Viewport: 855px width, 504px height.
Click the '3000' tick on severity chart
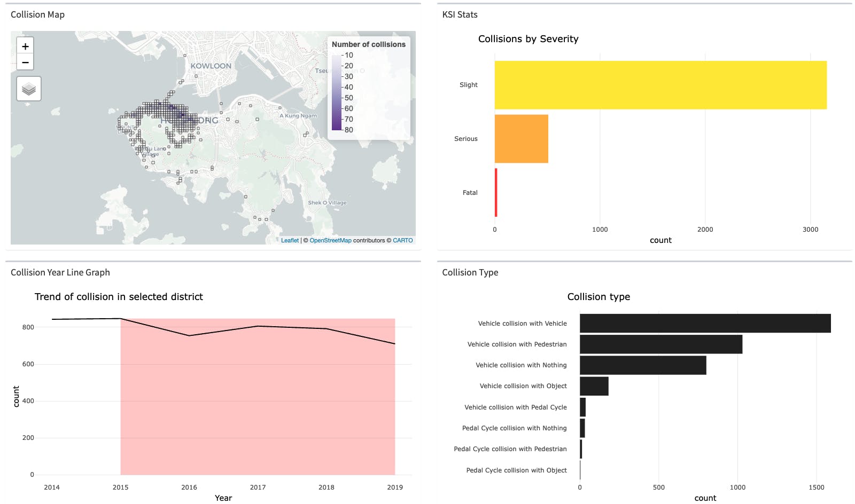810,230
